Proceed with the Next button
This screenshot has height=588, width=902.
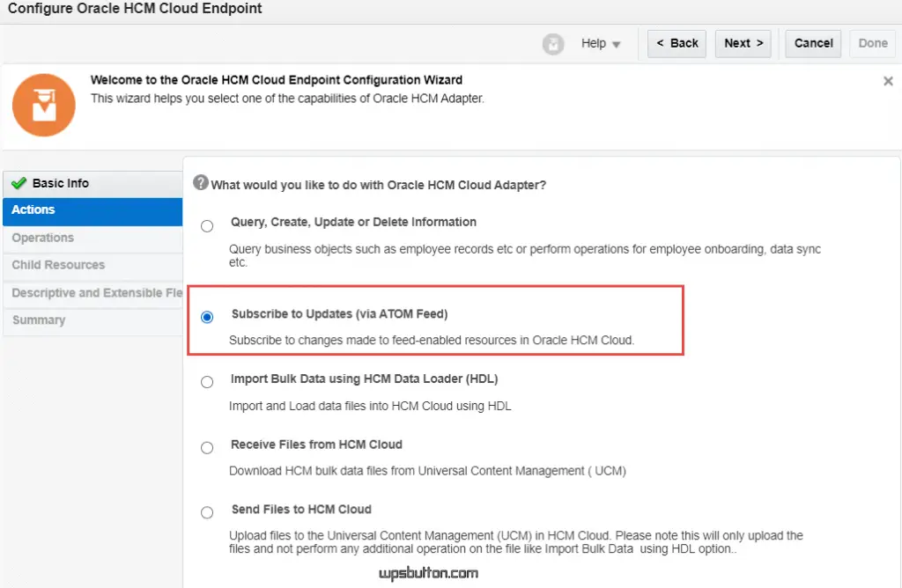point(743,44)
